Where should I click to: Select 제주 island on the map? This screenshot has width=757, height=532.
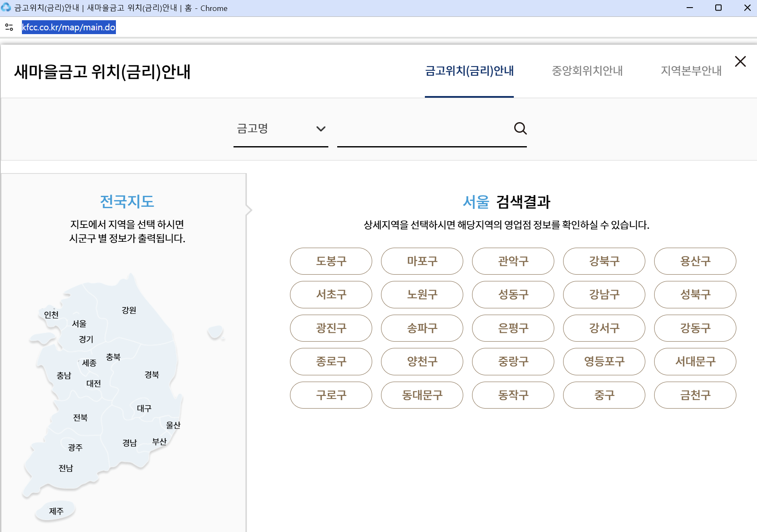56,511
